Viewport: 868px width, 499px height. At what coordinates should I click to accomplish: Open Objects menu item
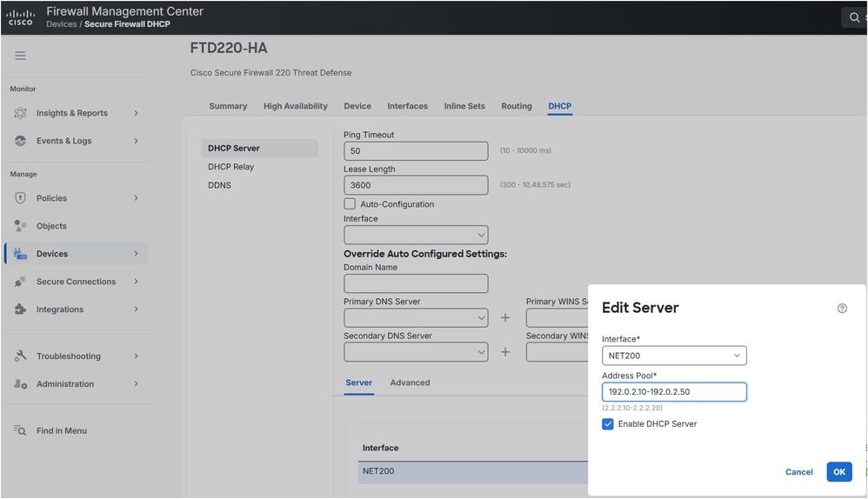click(x=51, y=226)
